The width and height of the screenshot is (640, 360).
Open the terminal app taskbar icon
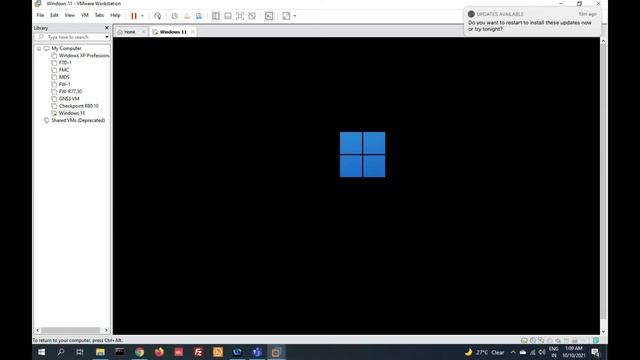click(x=120, y=352)
